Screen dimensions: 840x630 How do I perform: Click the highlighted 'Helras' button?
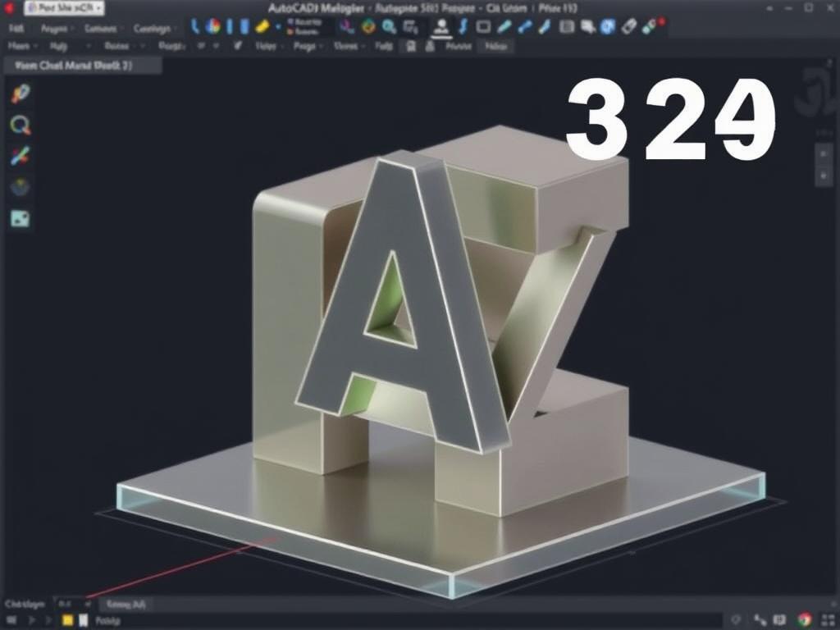[x=496, y=46]
